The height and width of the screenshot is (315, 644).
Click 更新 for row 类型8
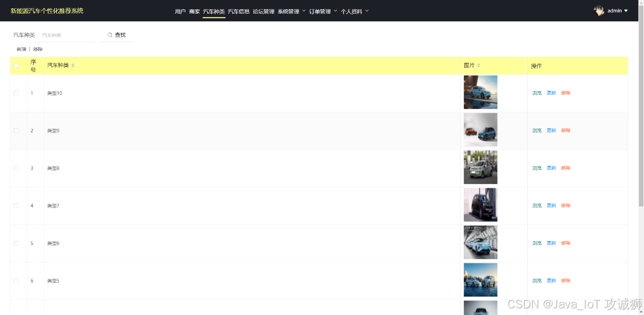coord(551,168)
